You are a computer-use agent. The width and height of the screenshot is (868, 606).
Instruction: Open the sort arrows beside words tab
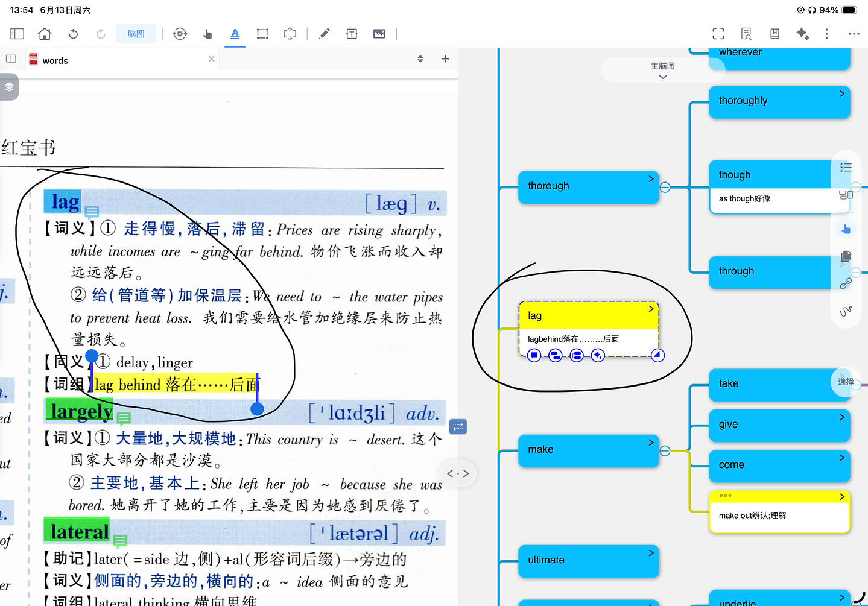tap(420, 59)
